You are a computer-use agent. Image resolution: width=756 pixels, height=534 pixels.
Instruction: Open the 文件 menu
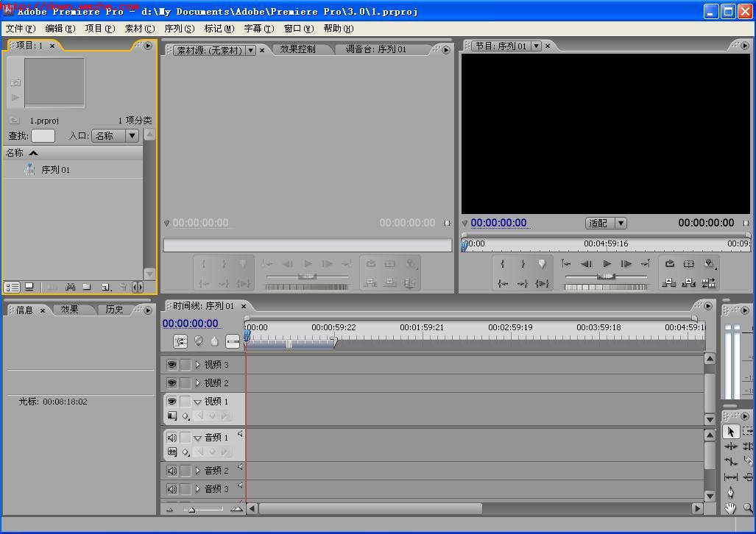[21, 29]
